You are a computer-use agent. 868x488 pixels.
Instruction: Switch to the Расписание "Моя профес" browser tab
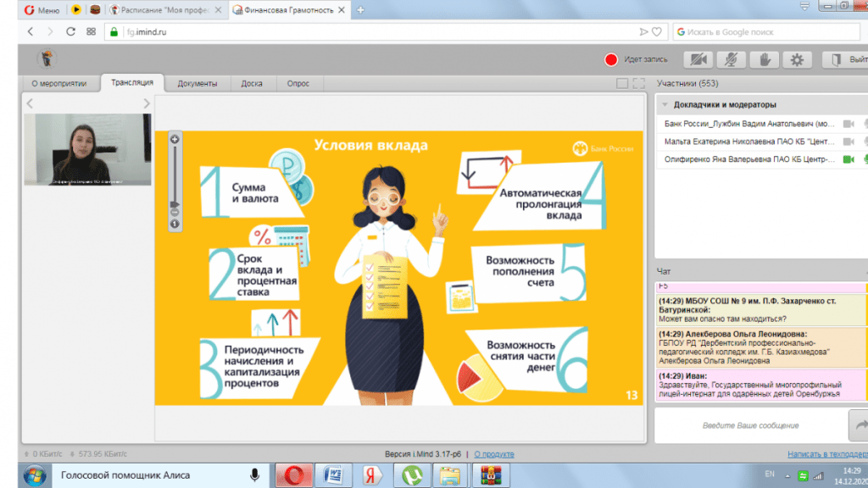pyautogui.click(x=164, y=10)
